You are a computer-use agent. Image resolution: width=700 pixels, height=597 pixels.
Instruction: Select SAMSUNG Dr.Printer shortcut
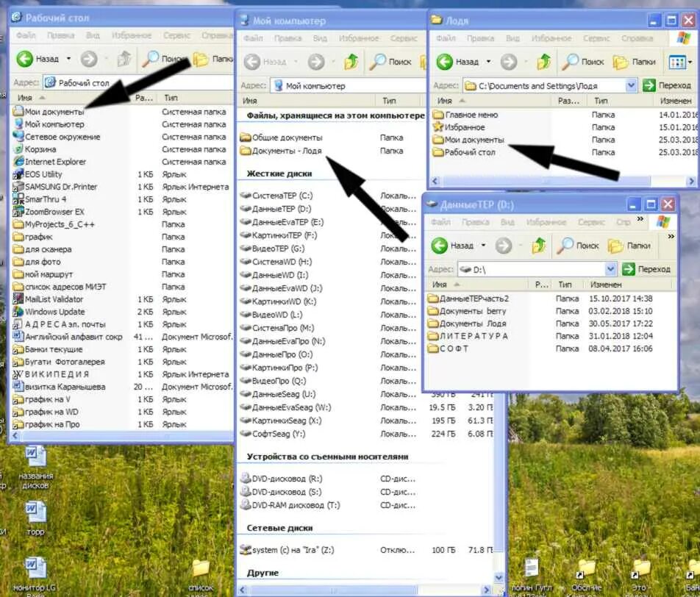tap(55, 187)
